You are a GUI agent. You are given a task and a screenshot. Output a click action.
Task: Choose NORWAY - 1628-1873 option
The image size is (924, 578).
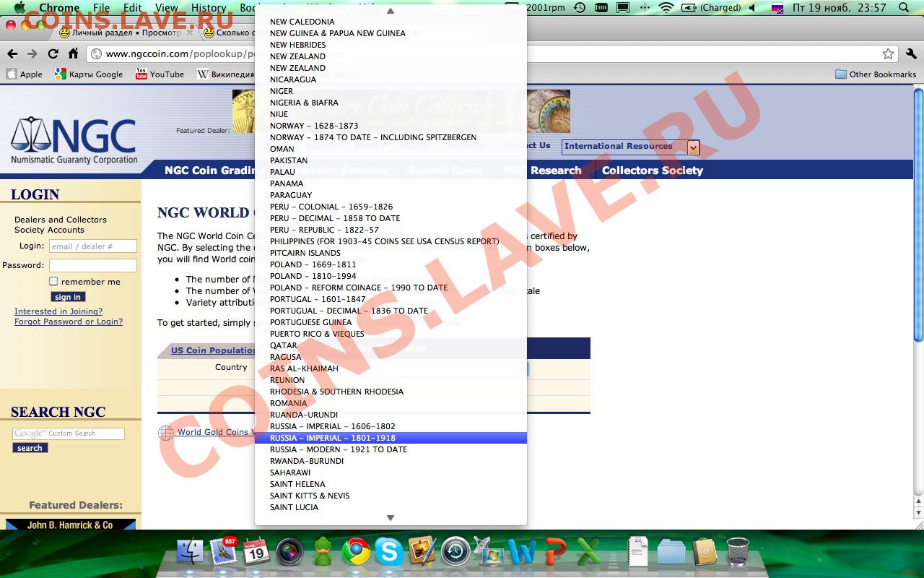(391, 126)
